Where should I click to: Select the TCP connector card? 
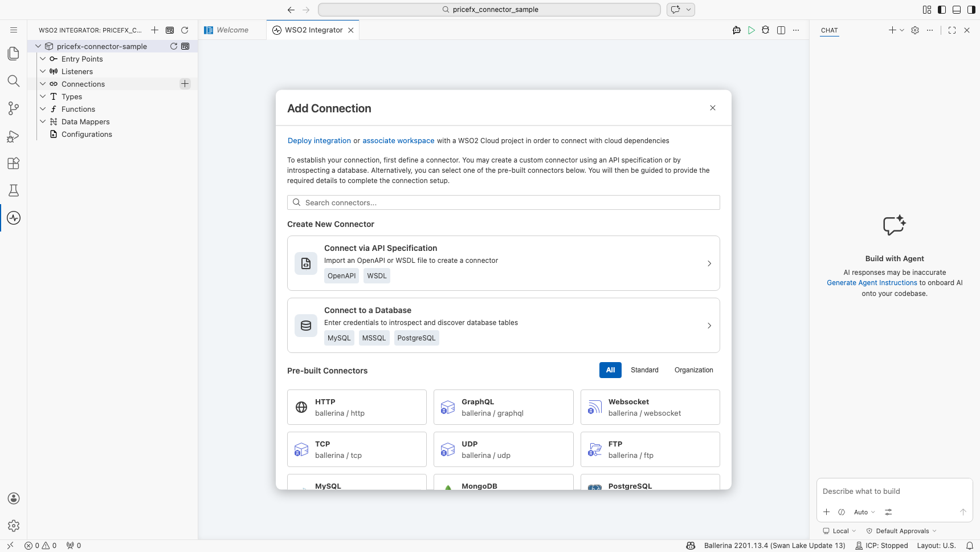tap(357, 449)
